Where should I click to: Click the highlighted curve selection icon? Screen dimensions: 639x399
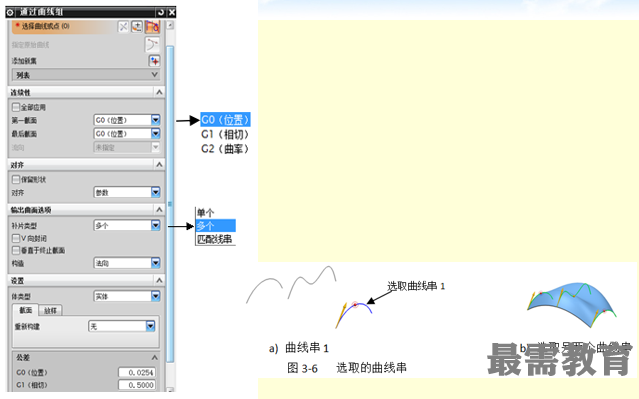(152, 27)
